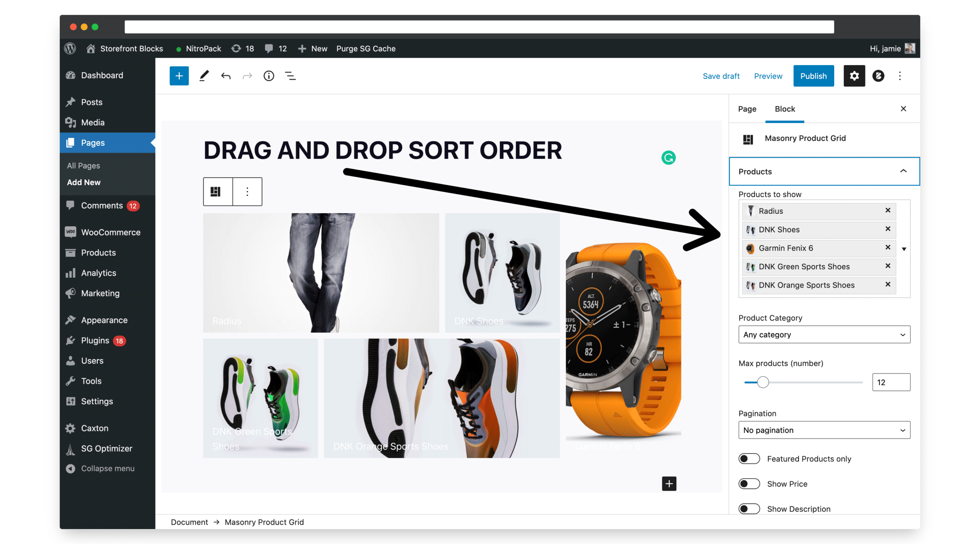Open the block list view outline
The height and width of the screenshot is (544, 980).
click(290, 76)
